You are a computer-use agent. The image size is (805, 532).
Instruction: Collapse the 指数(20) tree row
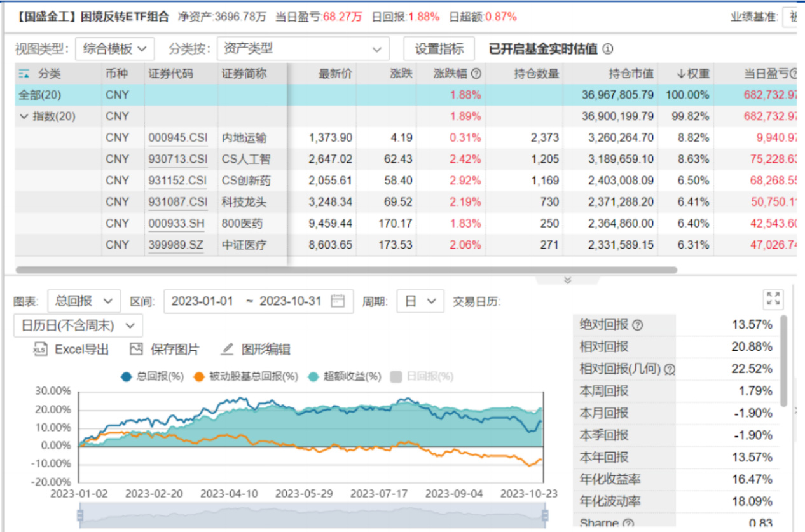[24, 116]
